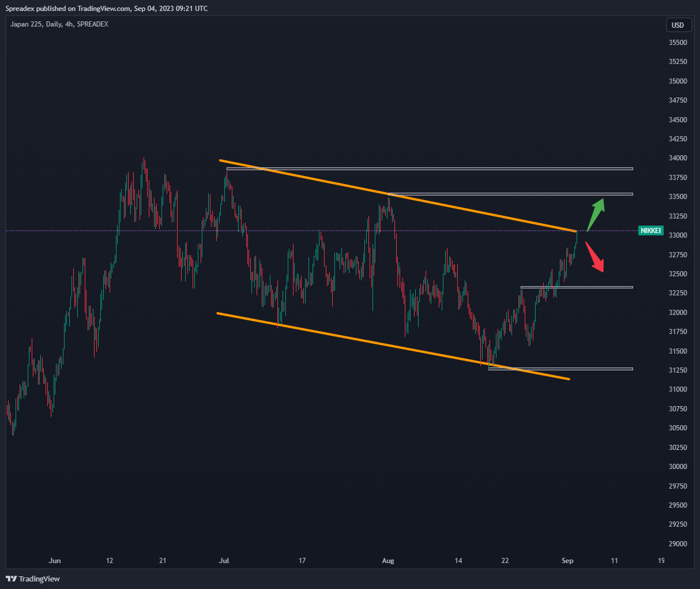Click the 11 date axis label
The width and height of the screenshot is (700, 589).
614,561
